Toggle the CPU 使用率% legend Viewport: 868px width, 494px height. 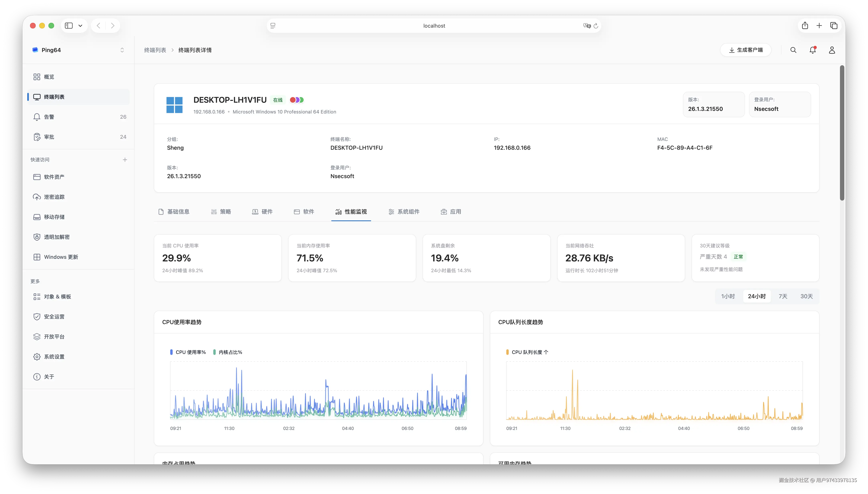point(188,352)
